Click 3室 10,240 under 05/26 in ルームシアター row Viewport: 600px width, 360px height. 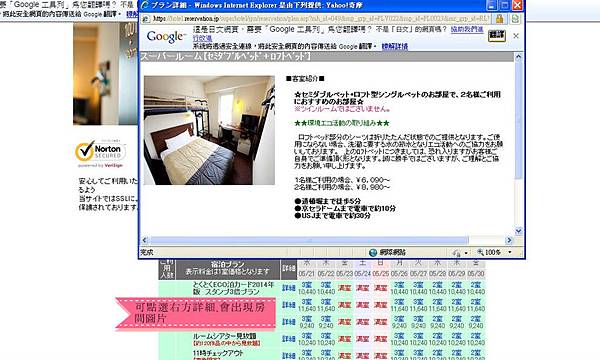[399, 339]
